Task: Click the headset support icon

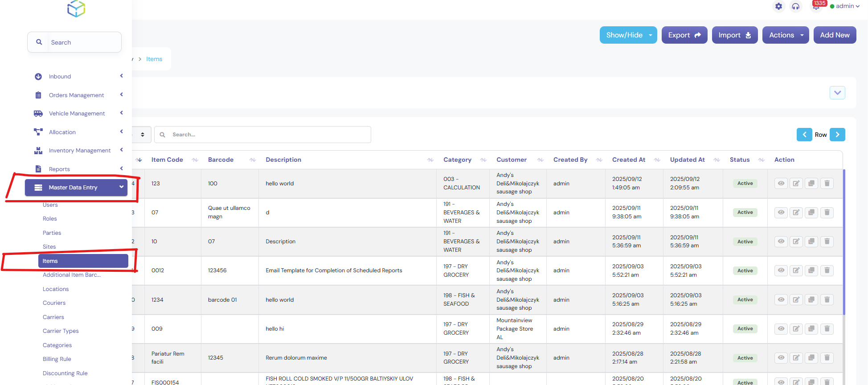Action: pos(795,6)
